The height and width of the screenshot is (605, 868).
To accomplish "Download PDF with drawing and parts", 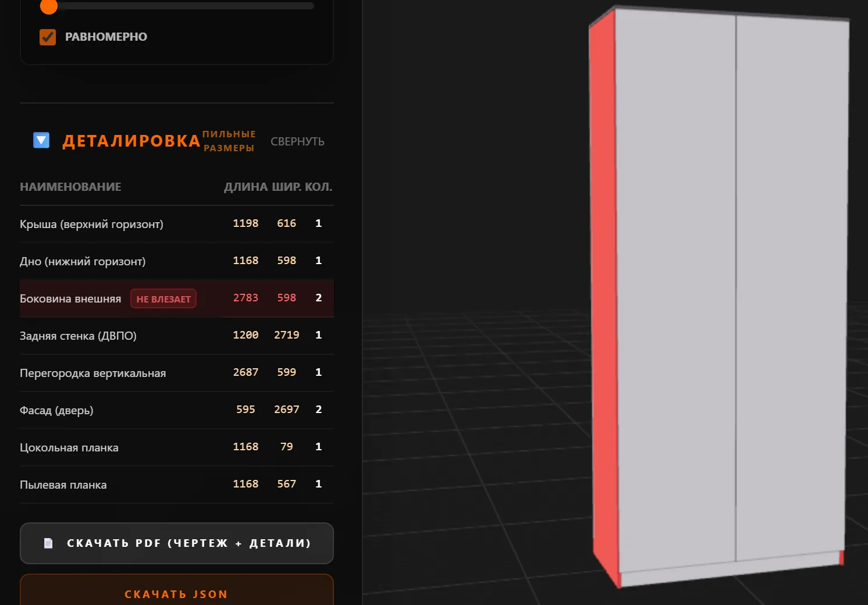I will (177, 543).
